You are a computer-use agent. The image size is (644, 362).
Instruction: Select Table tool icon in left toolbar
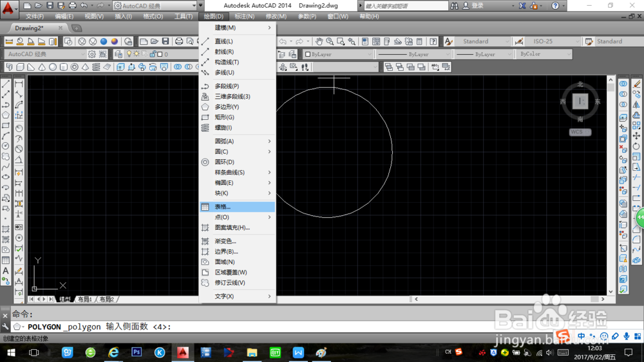click(x=6, y=260)
